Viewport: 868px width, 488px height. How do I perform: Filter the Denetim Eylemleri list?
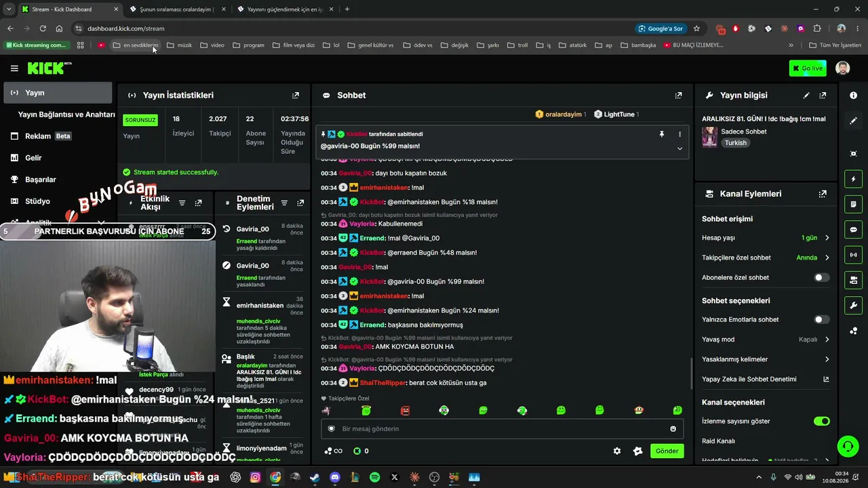pyautogui.click(x=284, y=203)
